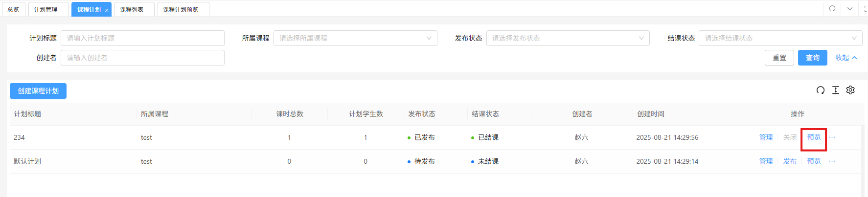Screen dimensions: 868x197
Task: Close the 课程计划 tab with its x
Action: (x=107, y=10)
